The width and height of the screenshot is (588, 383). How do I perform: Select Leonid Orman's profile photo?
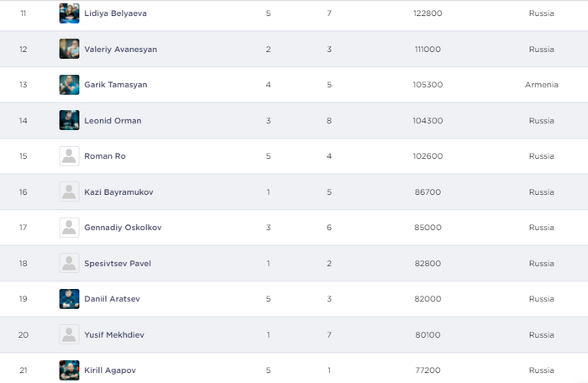(69, 120)
